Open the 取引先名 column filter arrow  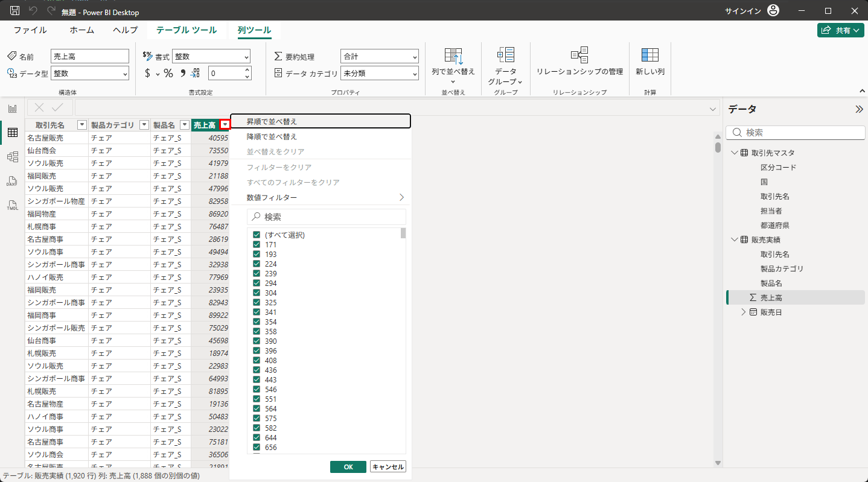pyautogui.click(x=83, y=125)
